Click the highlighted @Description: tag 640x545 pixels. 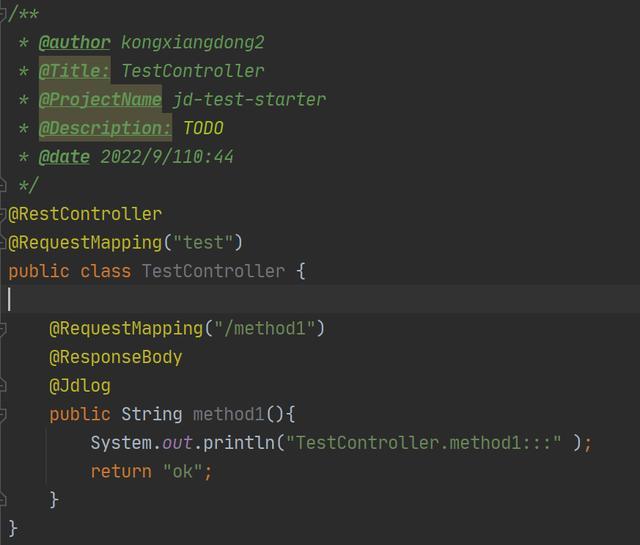tap(105, 128)
